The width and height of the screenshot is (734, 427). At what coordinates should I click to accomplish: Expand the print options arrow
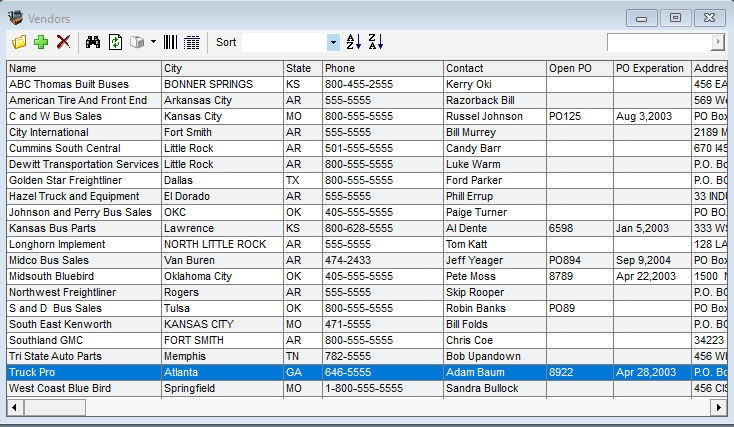[x=153, y=42]
